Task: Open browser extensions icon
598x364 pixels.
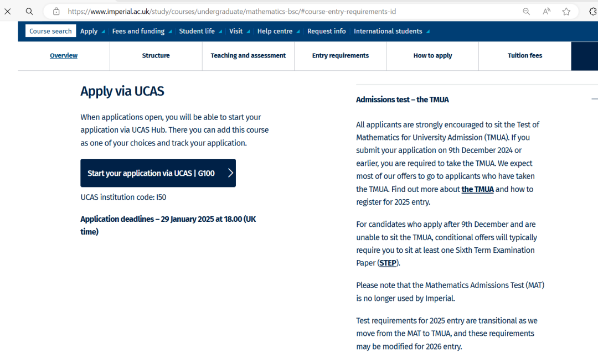Action: click(592, 11)
